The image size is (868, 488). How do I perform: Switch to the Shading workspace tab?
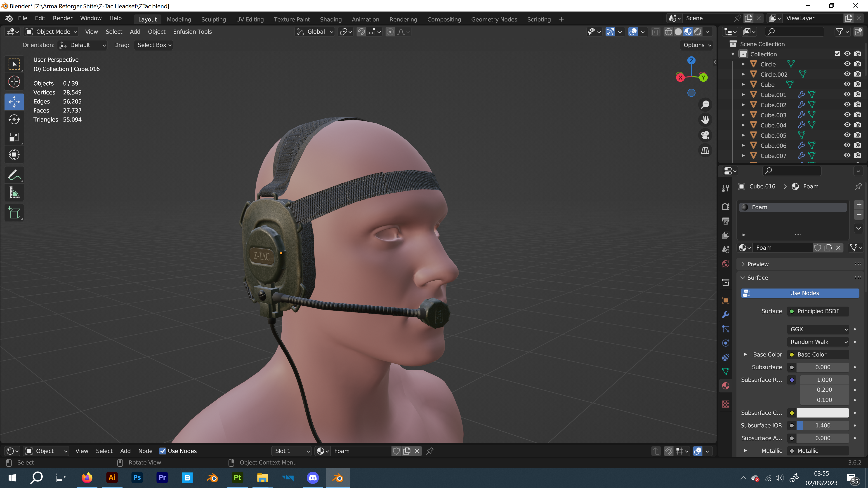330,19
